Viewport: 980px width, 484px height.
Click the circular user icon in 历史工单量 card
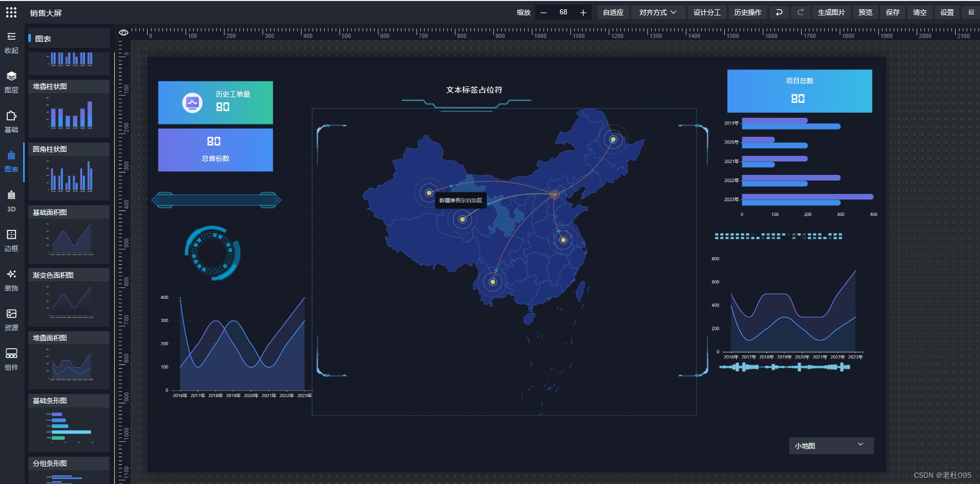coord(192,103)
